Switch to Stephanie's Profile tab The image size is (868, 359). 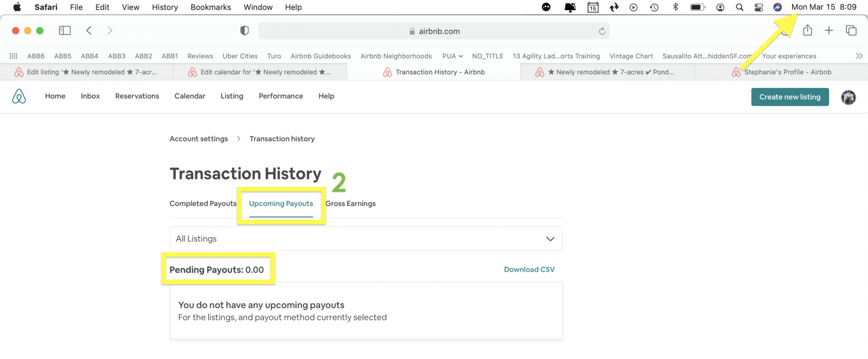tap(781, 72)
